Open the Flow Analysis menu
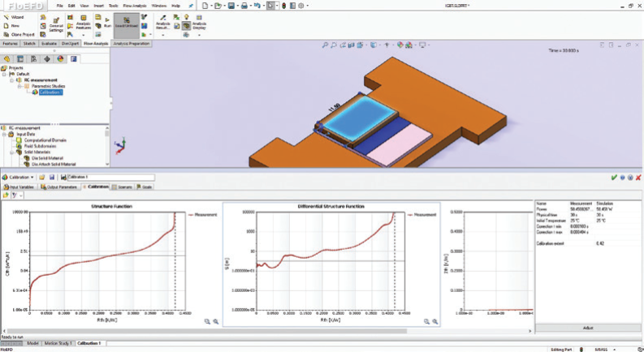Screen dimensions: 644x352 (x=133, y=5)
